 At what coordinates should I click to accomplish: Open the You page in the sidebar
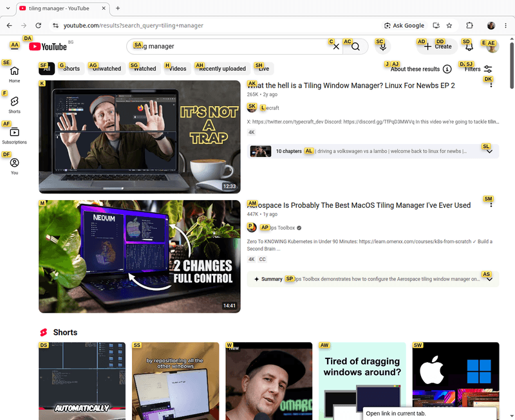point(14,167)
